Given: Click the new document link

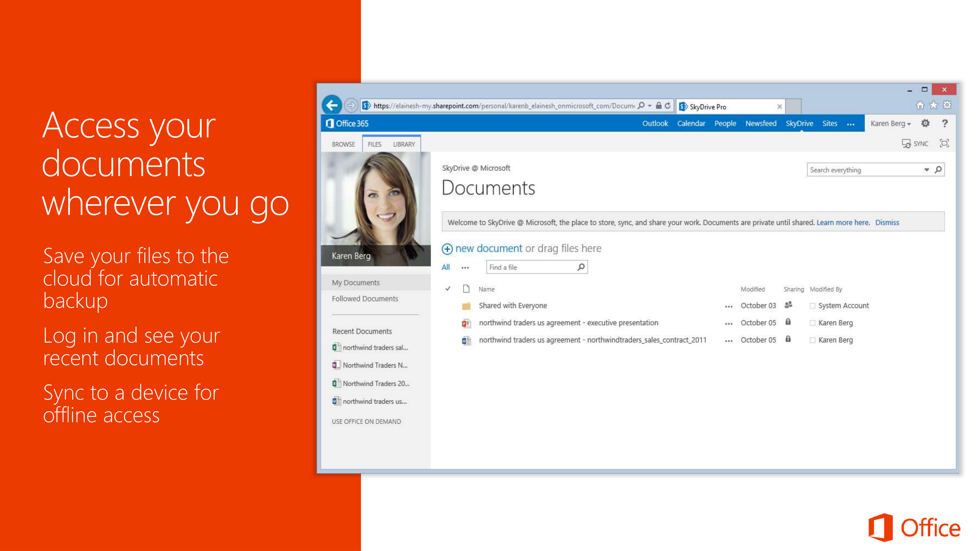Looking at the screenshot, I should 489,248.
